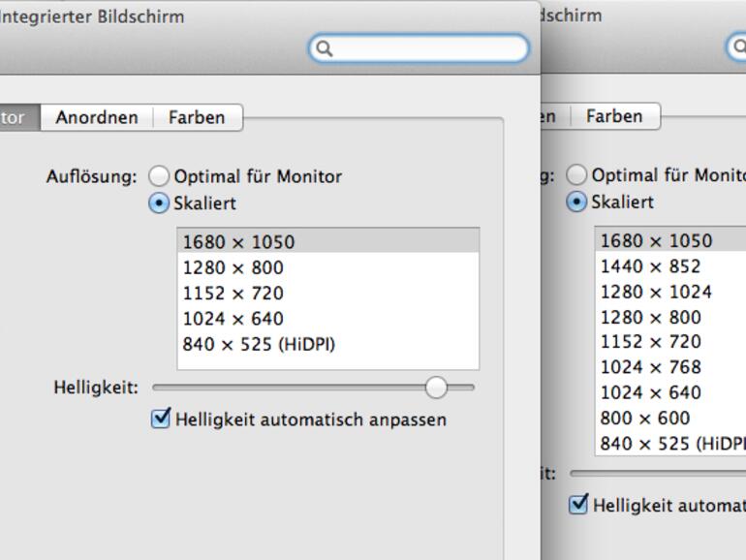Choose 1152 × 720 in the left resolution list
Viewport: 746px width, 560px height.
[x=233, y=293]
